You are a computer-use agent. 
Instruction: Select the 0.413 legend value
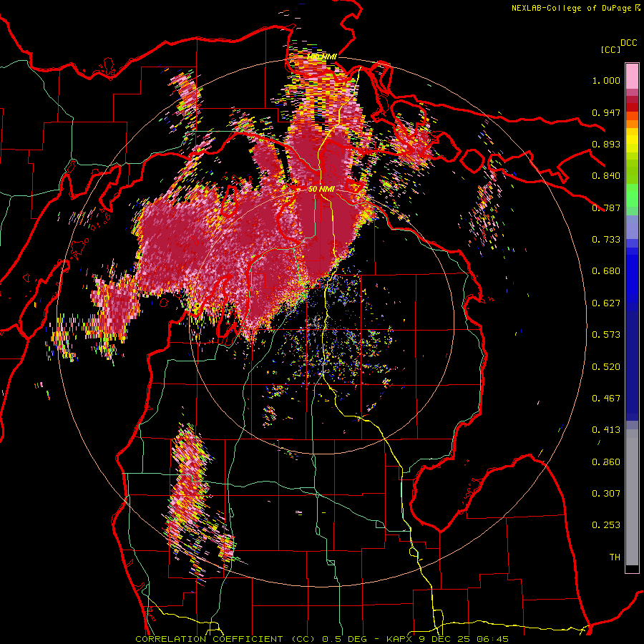point(606,430)
